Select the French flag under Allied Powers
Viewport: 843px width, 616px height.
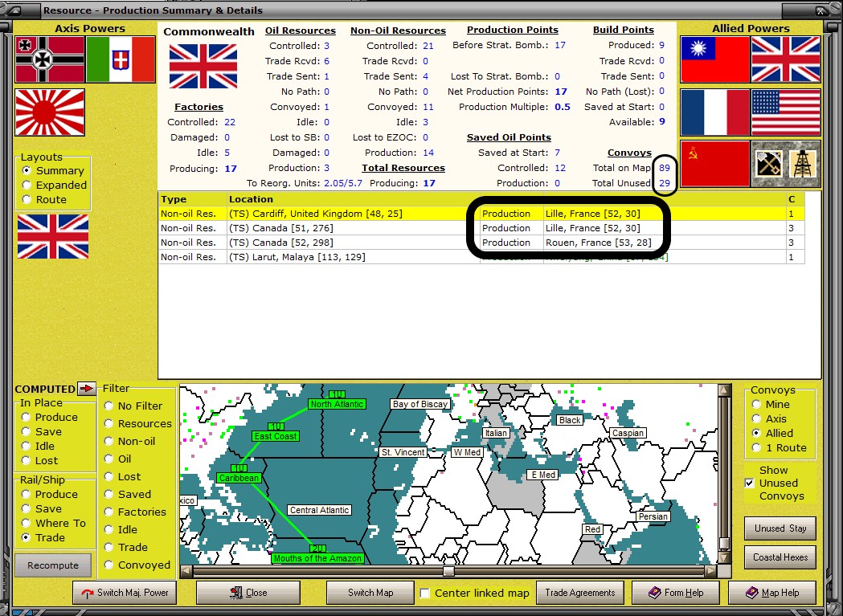click(715, 112)
